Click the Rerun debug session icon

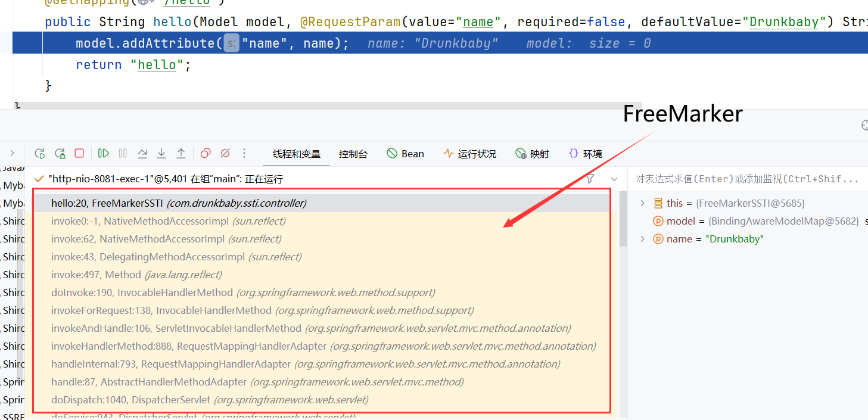click(x=40, y=154)
